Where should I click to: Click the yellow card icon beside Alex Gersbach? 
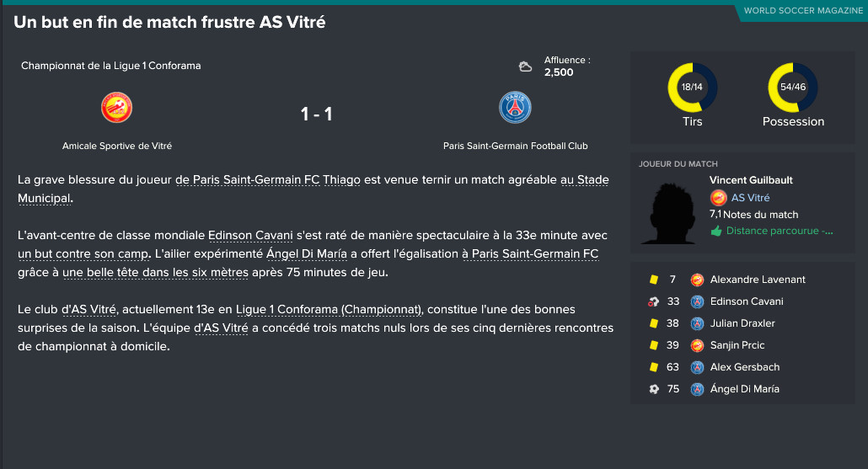(x=654, y=366)
